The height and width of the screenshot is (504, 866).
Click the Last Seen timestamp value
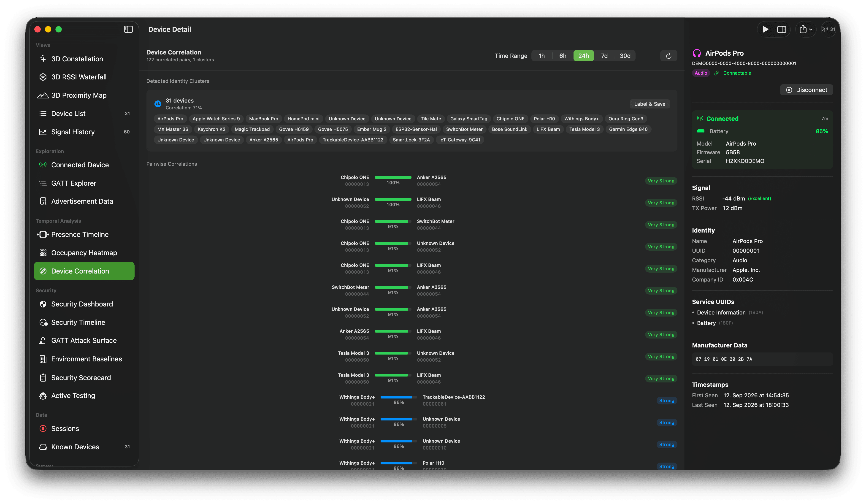pyautogui.click(x=756, y=405)
